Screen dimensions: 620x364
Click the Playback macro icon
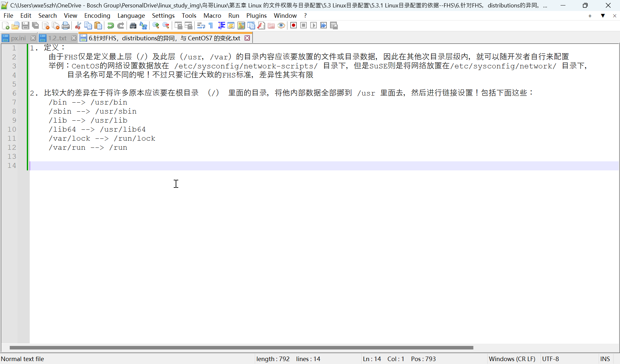pyautogui.click(x=314, y=25)
